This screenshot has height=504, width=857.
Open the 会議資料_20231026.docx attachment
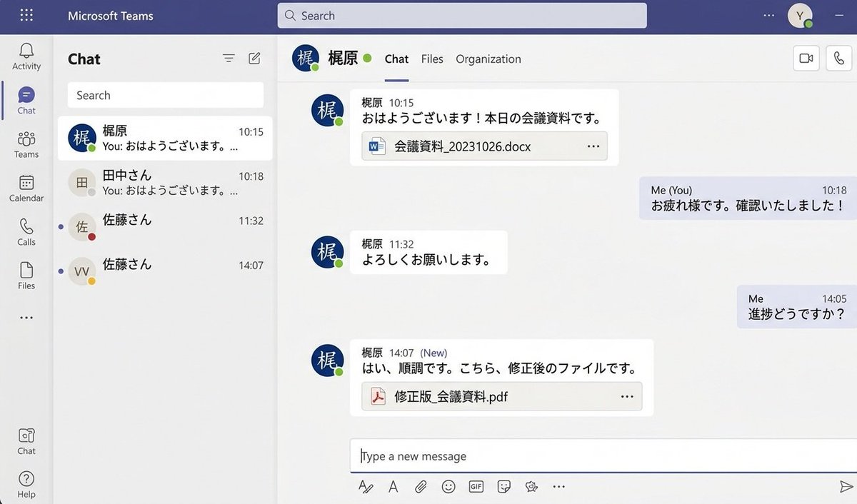tap(484, 146)
